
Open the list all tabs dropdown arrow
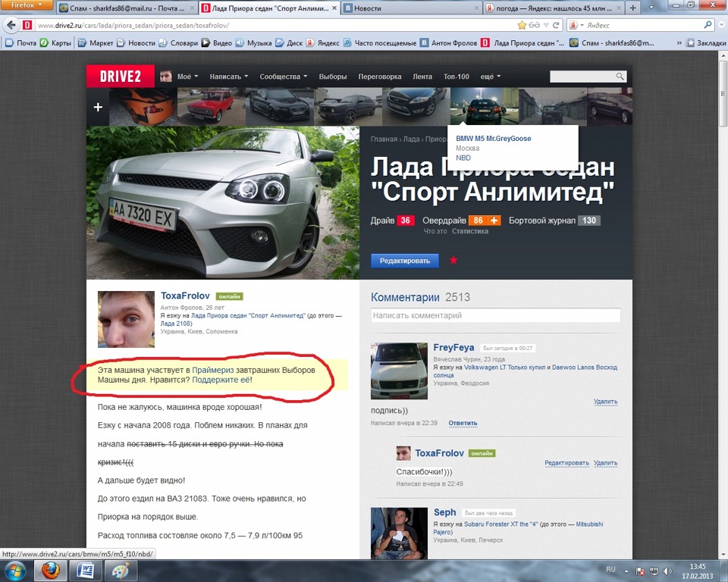click(651, 8)
